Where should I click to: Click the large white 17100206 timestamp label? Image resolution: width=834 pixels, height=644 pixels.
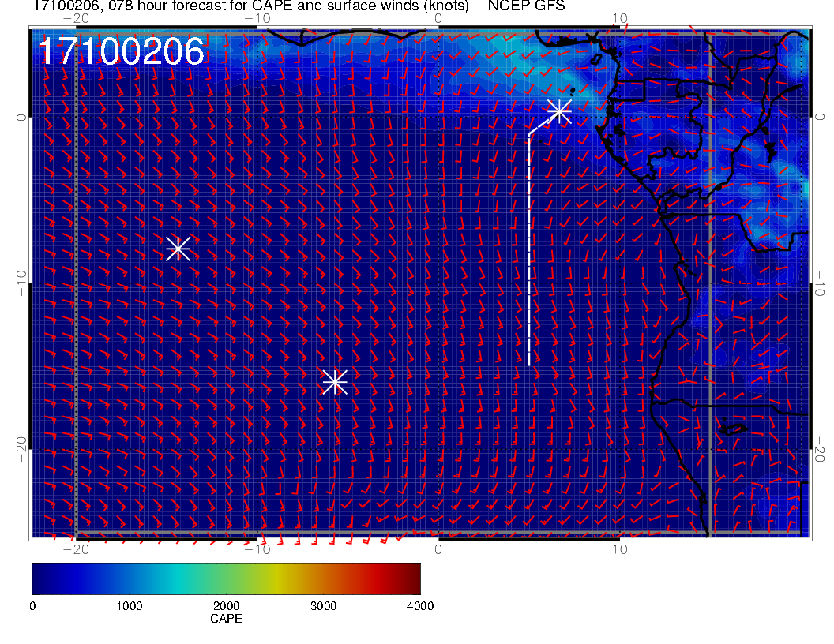coord(122,52)
